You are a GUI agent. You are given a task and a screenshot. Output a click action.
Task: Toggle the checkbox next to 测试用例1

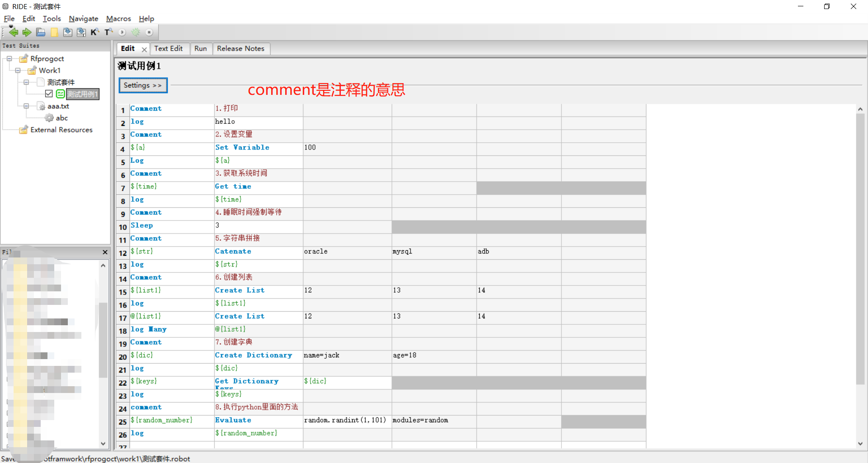[49, 94]
